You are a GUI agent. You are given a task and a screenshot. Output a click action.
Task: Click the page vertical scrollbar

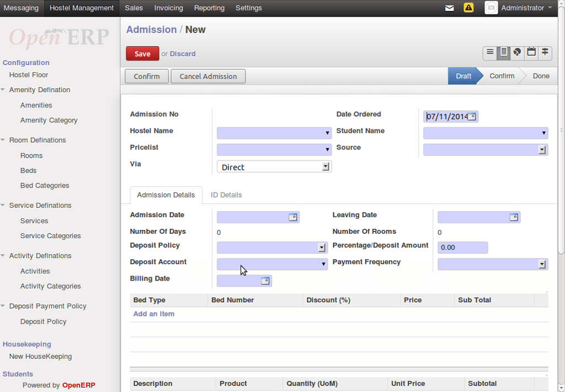(561, 130)
